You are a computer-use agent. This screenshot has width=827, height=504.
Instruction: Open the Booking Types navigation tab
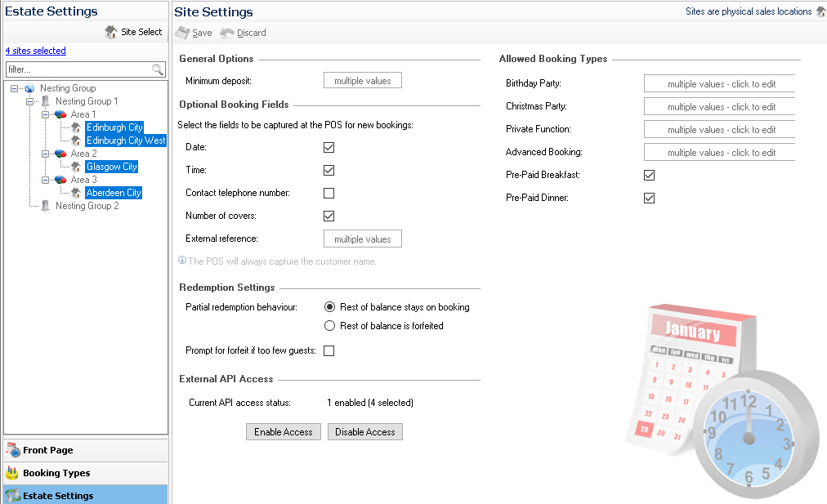(x=56, y=473)
